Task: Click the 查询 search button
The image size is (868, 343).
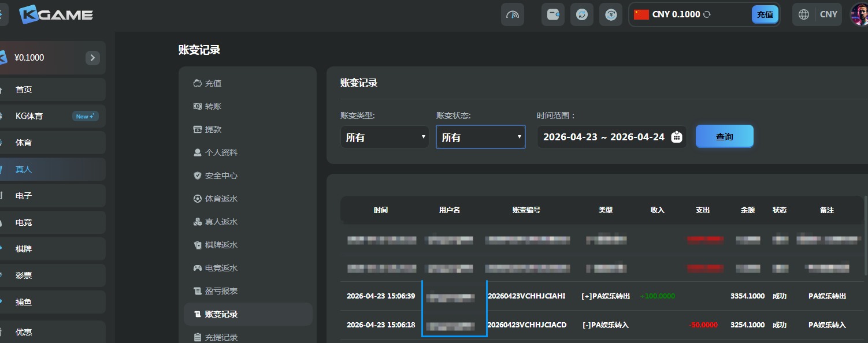Action: (x=725, y=136)
